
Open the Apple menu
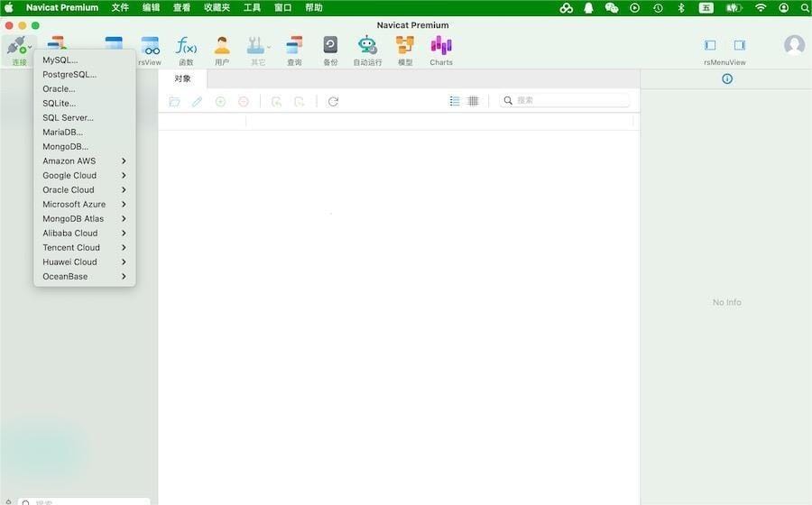point(9,8)
